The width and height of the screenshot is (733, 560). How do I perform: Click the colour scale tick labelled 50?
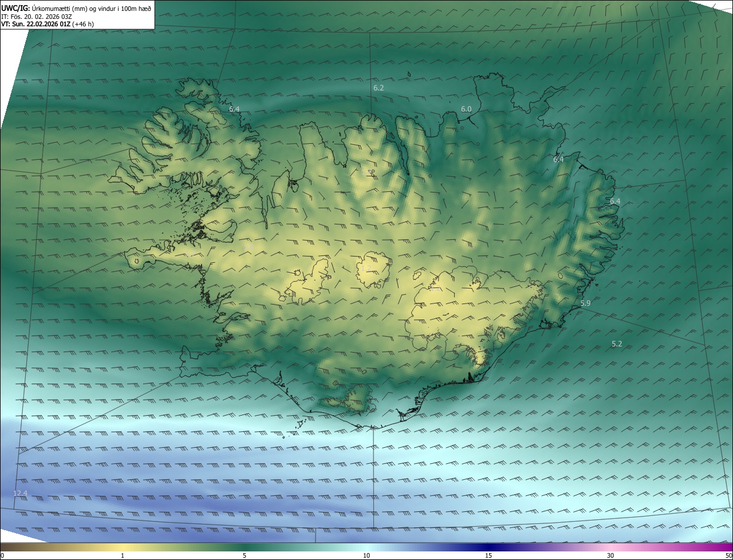[728, 555]
